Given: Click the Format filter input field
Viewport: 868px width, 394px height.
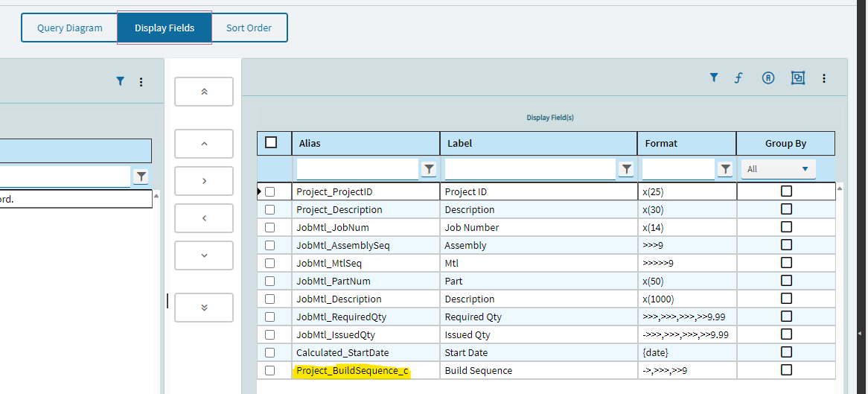Looking at the screenshot, I should [x=679, y=169].
